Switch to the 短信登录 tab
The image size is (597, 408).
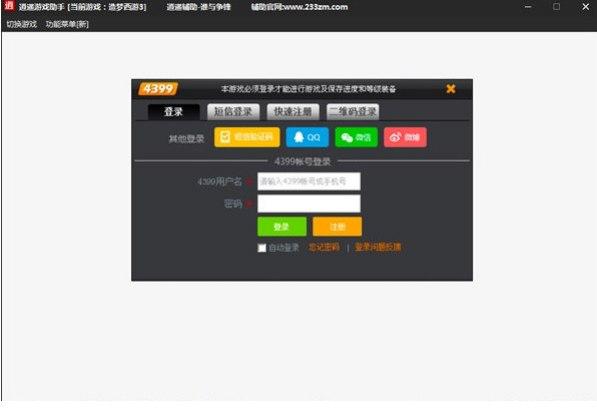(233, 112)
